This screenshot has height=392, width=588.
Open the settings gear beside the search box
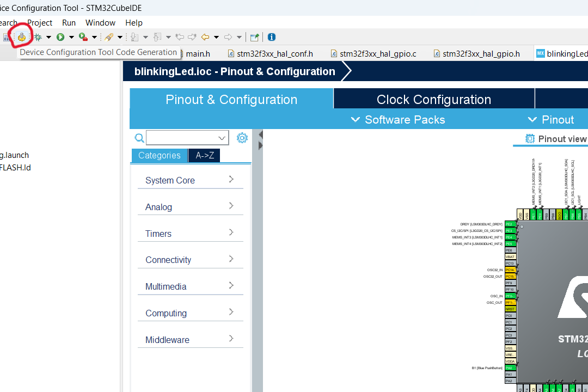click(242, 138)
